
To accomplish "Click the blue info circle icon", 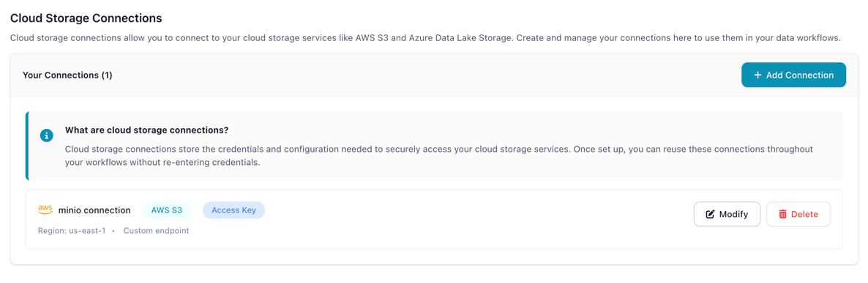I will (x=48, y=136).
